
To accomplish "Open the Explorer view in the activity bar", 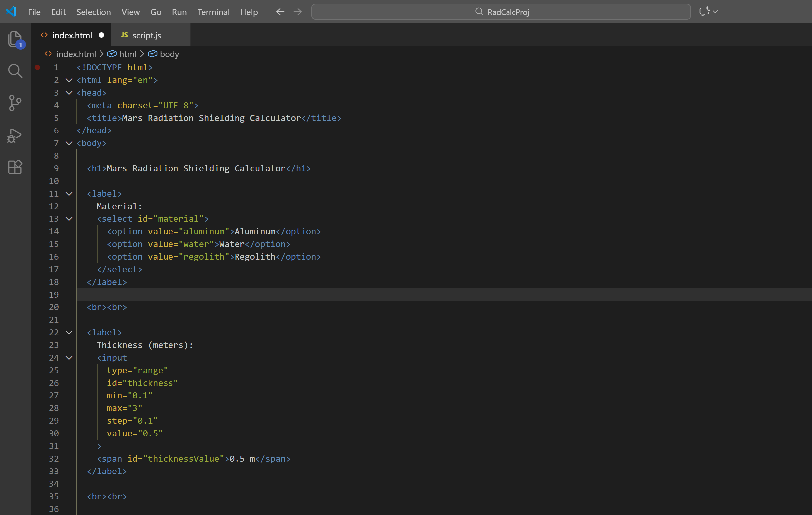I will [x=15, y=40].
